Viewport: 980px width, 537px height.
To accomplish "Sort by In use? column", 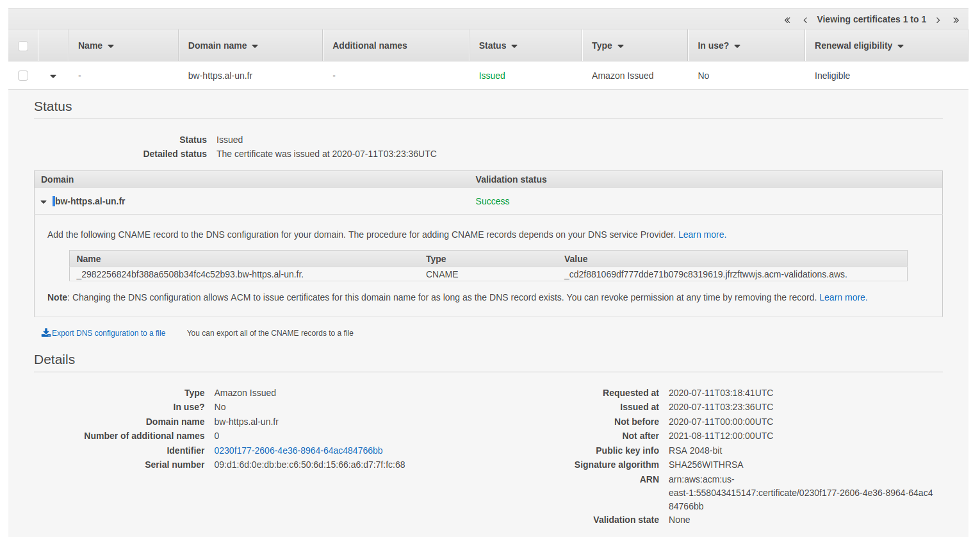I will click(x=718, y=46).
